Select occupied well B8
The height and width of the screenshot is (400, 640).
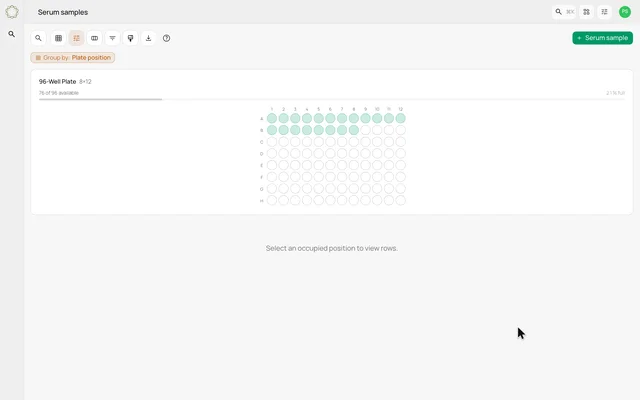coord(354,130)
